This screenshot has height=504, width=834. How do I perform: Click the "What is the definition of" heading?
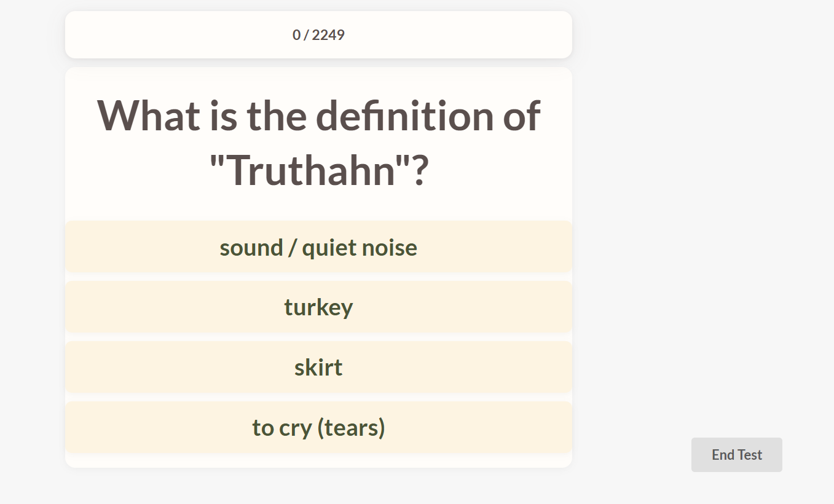click(318, 115)
